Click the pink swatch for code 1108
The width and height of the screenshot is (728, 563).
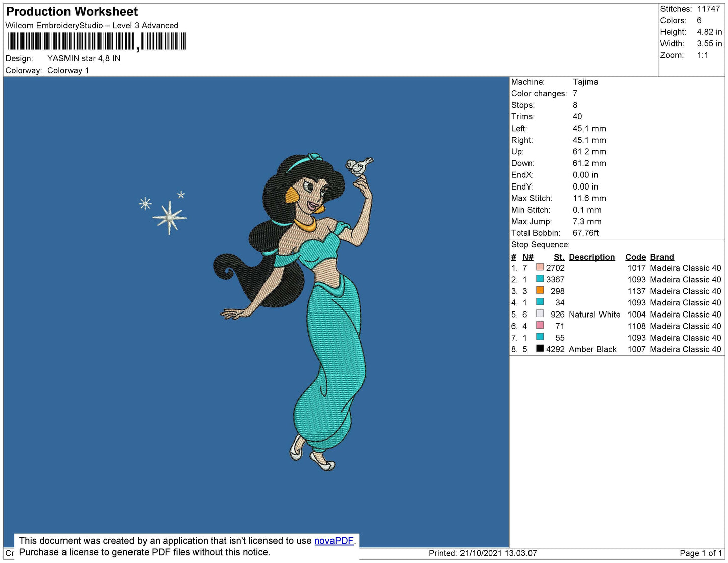point(540,325)
